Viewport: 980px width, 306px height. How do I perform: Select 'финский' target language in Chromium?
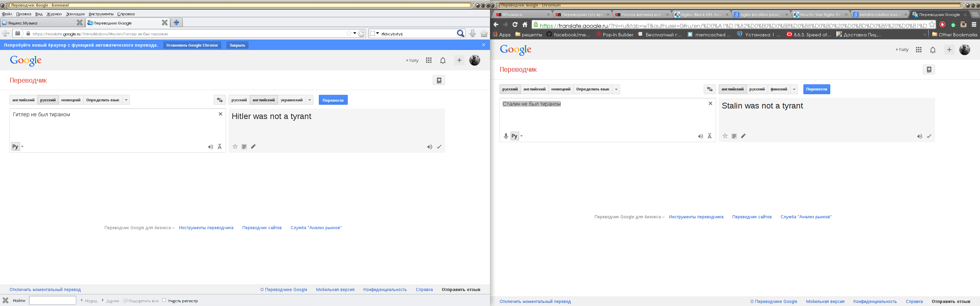(x=778, y=89)
